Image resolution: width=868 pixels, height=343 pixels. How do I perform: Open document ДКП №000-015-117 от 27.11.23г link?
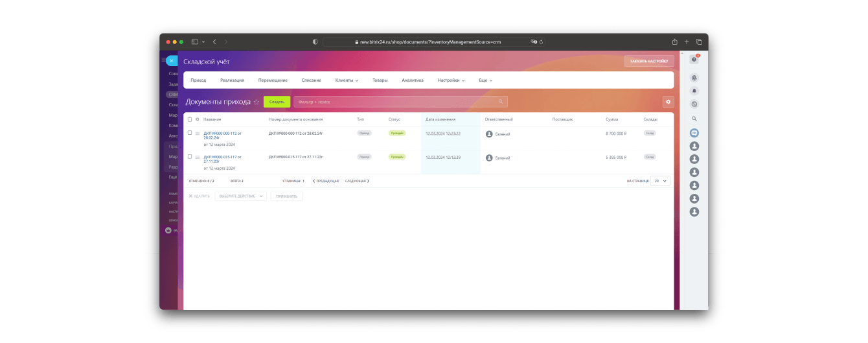pyautogui.click(x=222, y=160)
